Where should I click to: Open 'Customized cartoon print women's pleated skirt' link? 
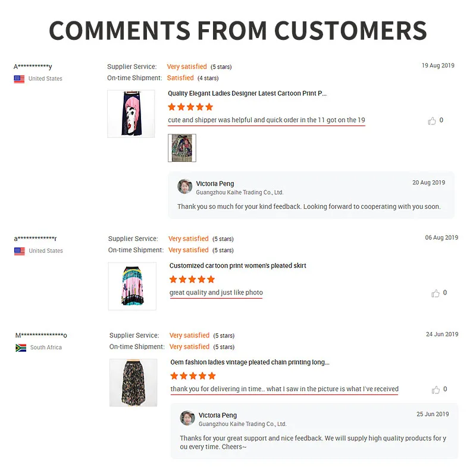pyautogui.click(x=237, y=265)
